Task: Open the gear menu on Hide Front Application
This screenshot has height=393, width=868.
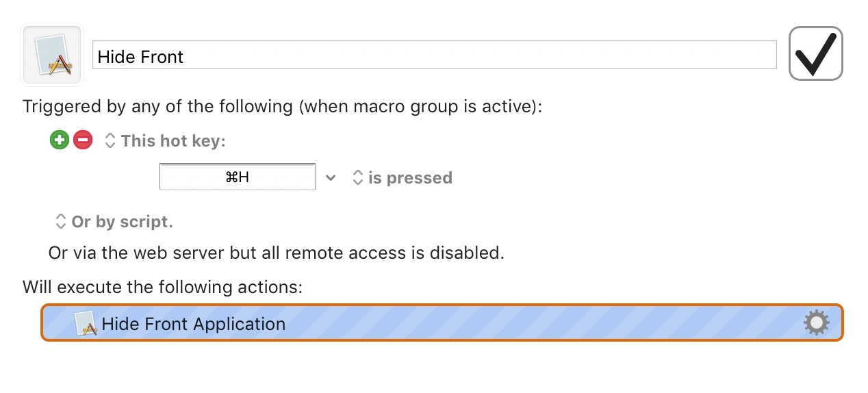Action: pos(816,322)
